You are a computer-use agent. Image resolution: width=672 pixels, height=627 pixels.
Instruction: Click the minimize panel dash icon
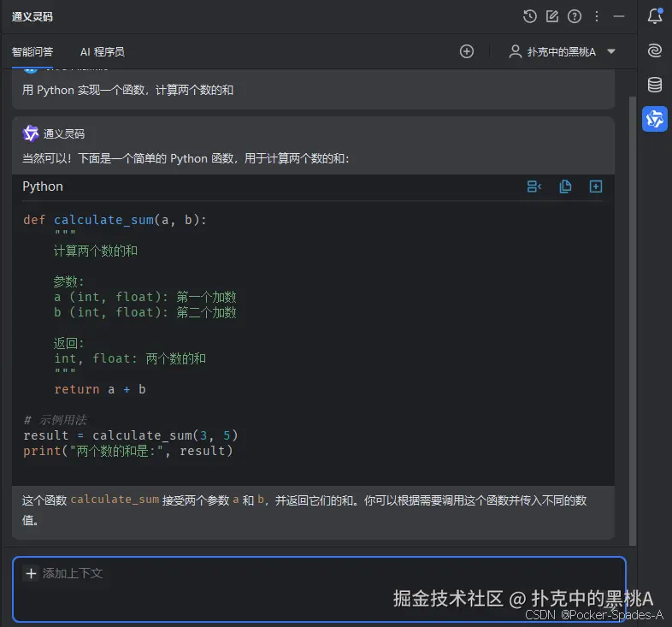coord(619,17)
